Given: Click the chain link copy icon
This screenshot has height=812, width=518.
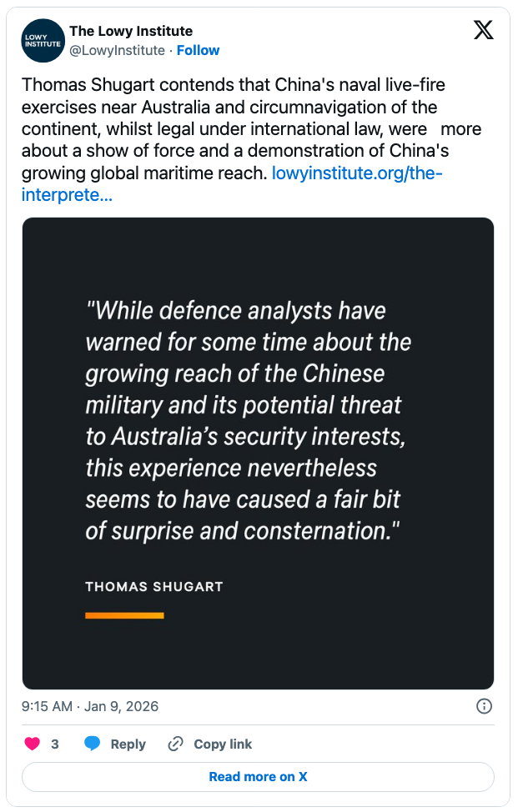Looking at the screenshot, I should (x=175, y=744).
